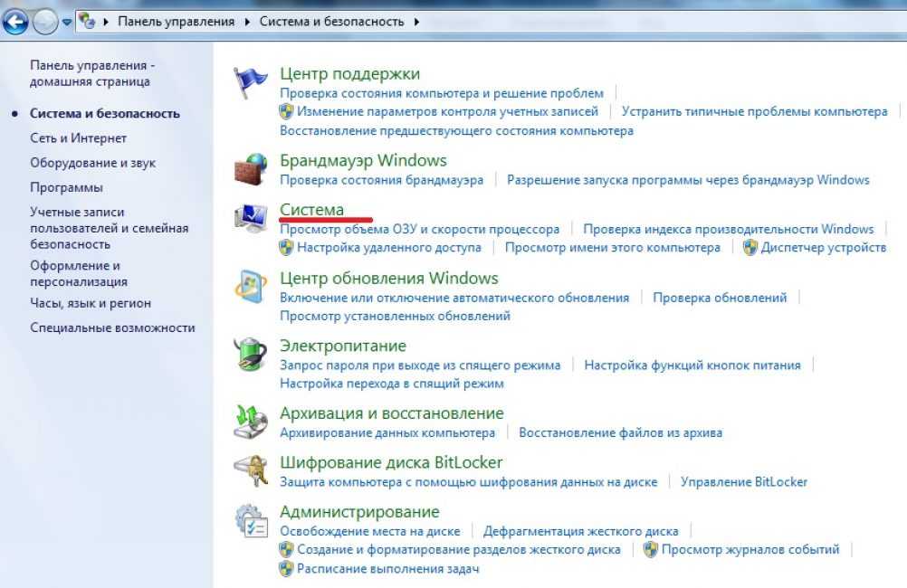This screenshot has width=907, height=588.
Task: Open Сеть и Интернет in sidebar
Action: click(x=78, y=138)
